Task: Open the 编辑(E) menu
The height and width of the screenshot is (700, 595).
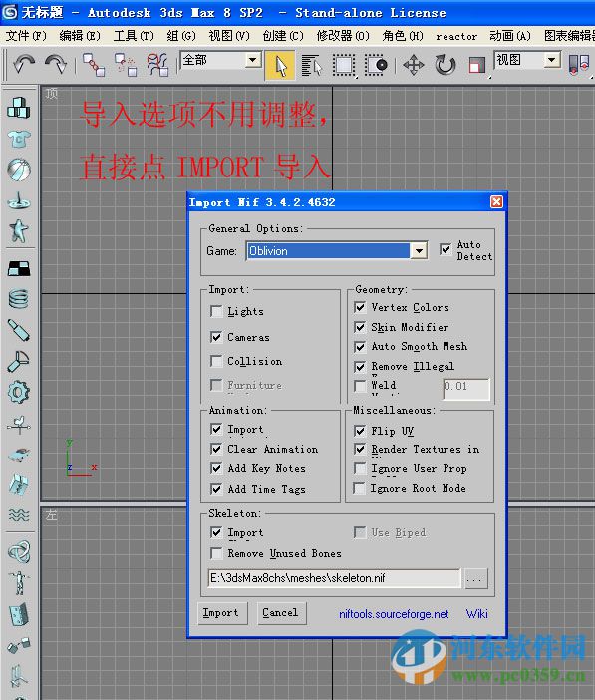Action: click(x=80, y=36)
